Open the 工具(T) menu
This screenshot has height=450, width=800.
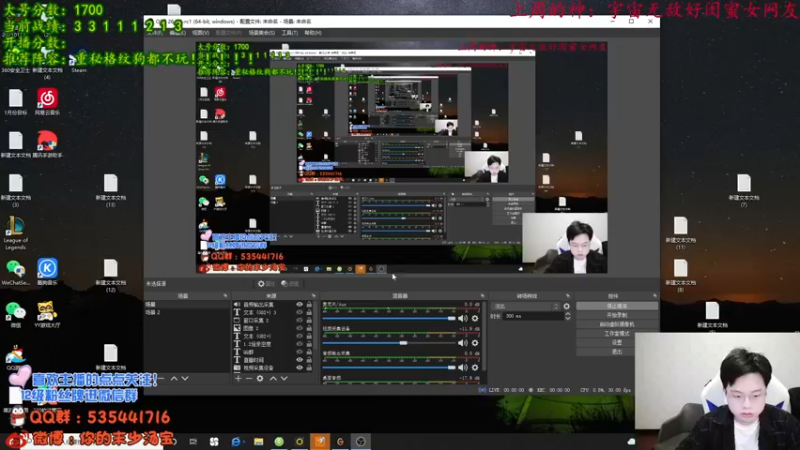(290, 33)
